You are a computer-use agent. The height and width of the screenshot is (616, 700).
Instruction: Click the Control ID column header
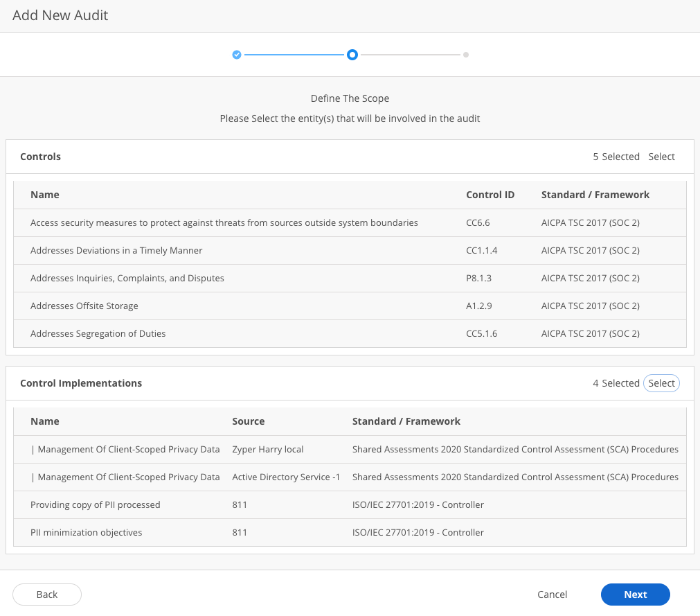[490, 195]
